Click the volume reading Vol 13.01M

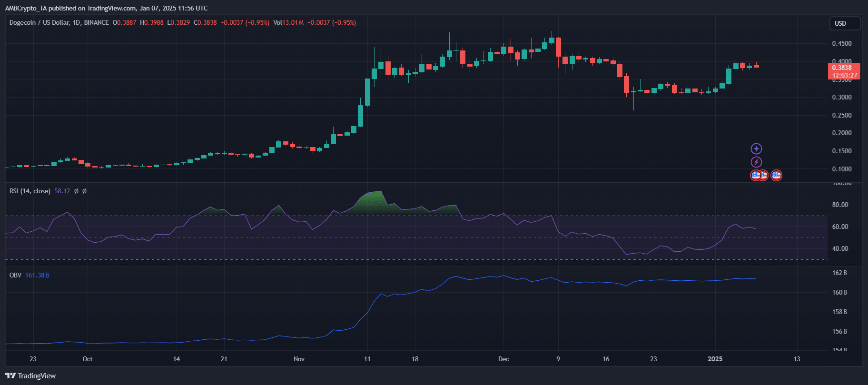click(x=288, y=22)
